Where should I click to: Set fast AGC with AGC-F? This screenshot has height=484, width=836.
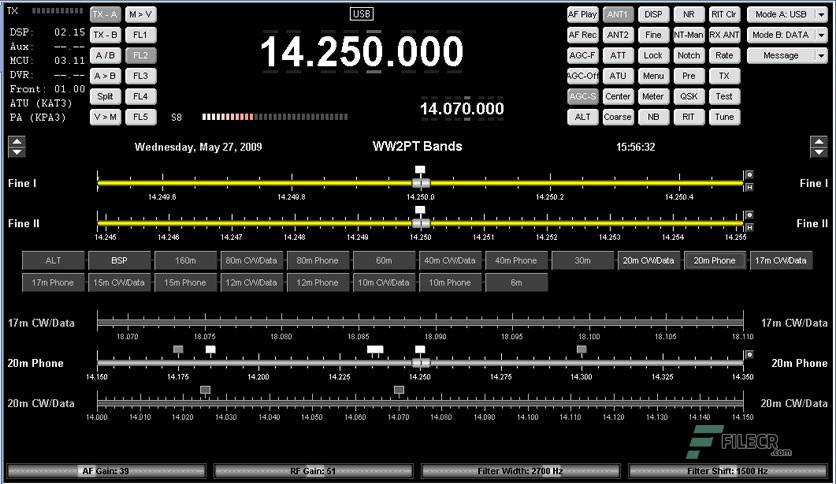tap(582, 55)
